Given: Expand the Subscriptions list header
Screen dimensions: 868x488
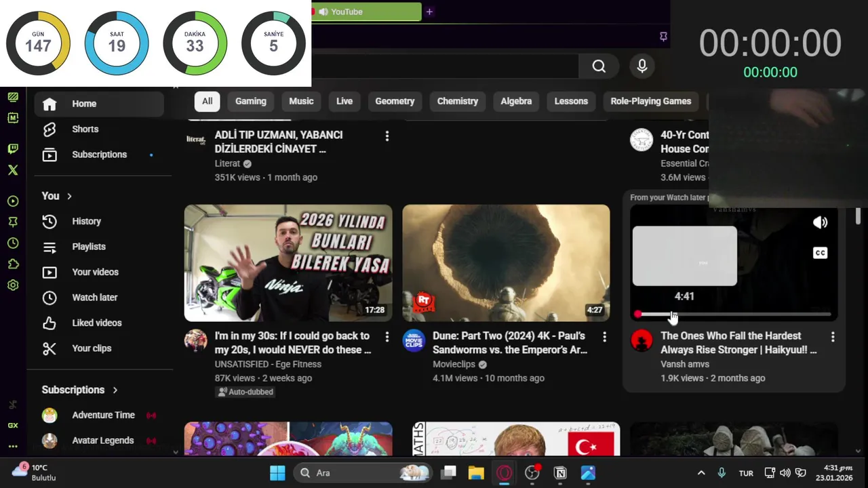Looking at the screenshot, I should tap(80, 390).
